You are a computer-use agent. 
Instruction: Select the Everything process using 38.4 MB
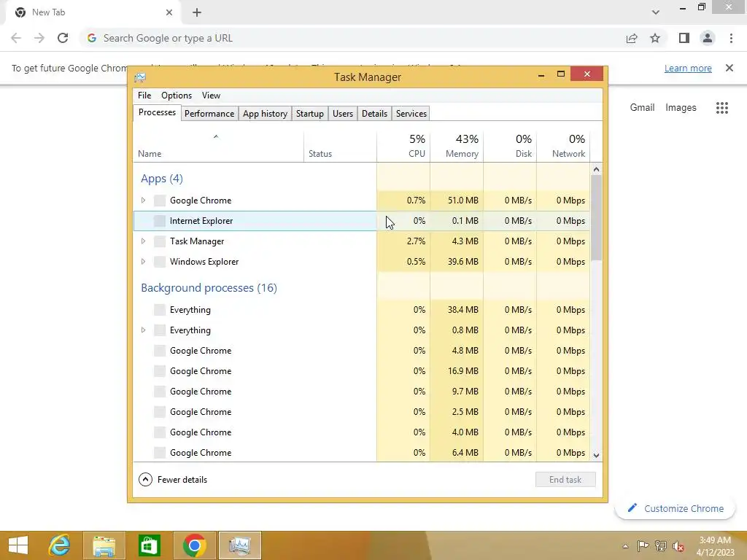362,310
